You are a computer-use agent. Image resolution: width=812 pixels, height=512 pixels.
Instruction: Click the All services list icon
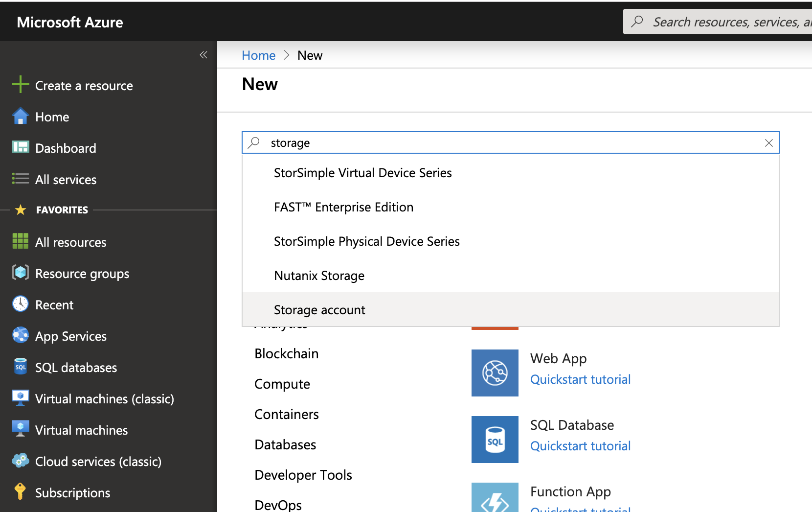point(21,179)
